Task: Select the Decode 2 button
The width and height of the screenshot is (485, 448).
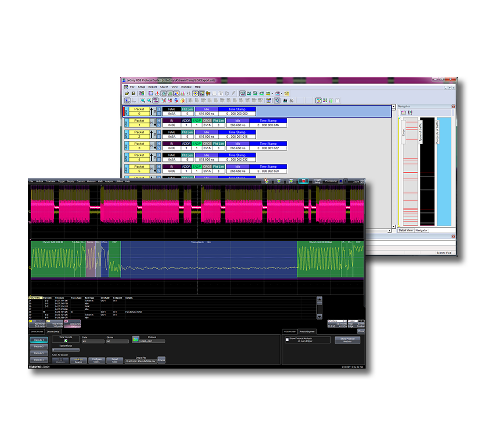Action: (x=39, y=347)
